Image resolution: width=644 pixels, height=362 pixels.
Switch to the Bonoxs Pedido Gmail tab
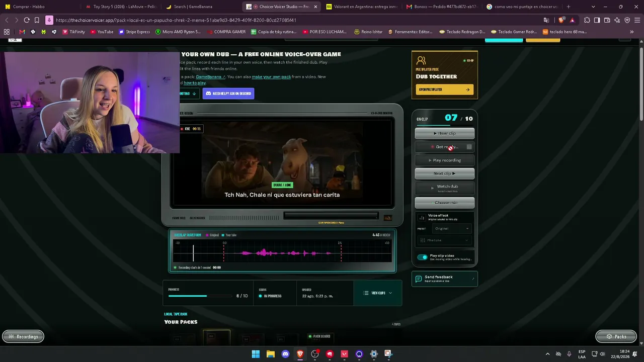(x=441, y=7)
